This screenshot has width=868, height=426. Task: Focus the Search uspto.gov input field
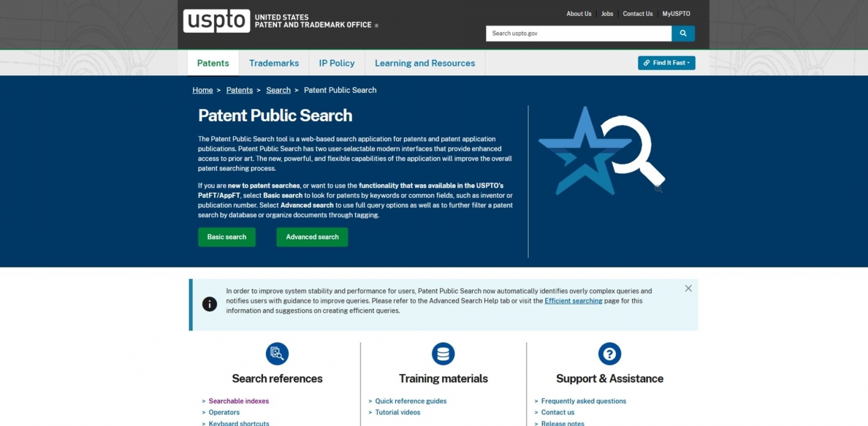pyautogui.click(x=578, y=34)
